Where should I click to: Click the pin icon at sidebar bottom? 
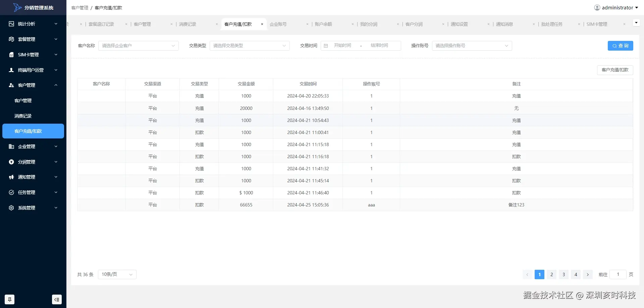tap(10, 299)
